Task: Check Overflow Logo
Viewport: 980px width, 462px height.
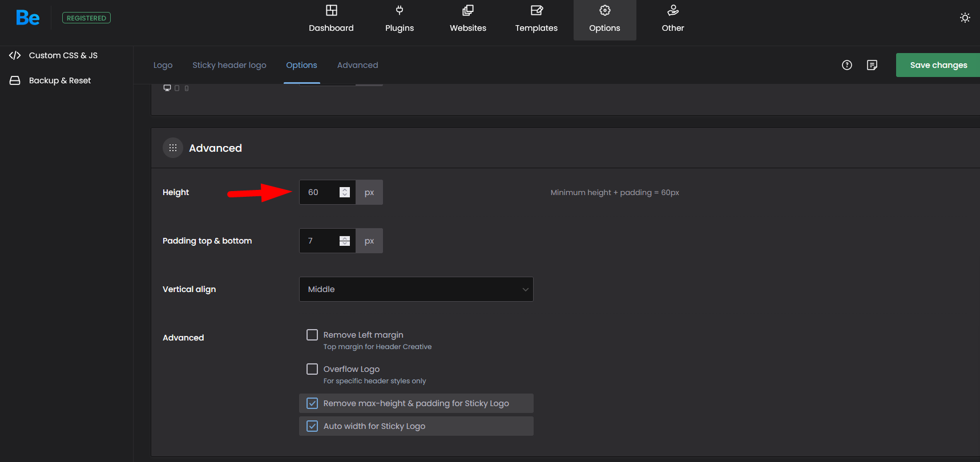Action: coord(312,369)
